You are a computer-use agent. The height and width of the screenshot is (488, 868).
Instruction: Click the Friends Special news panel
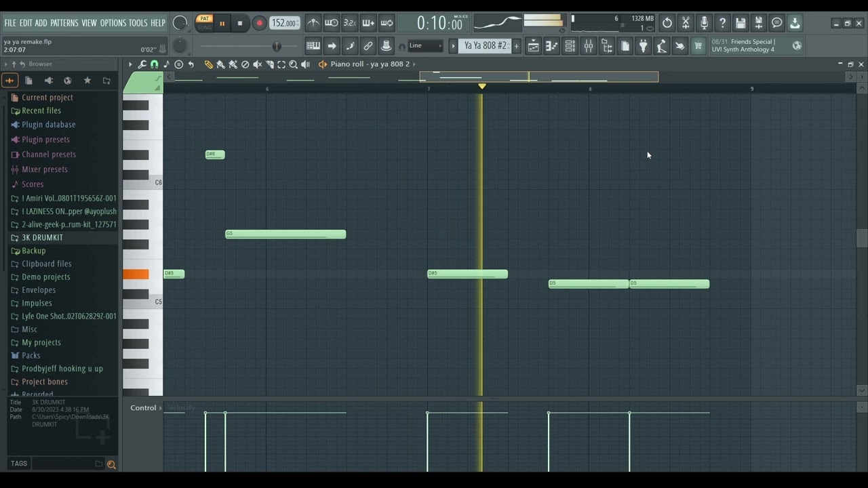tap(756, 46)
